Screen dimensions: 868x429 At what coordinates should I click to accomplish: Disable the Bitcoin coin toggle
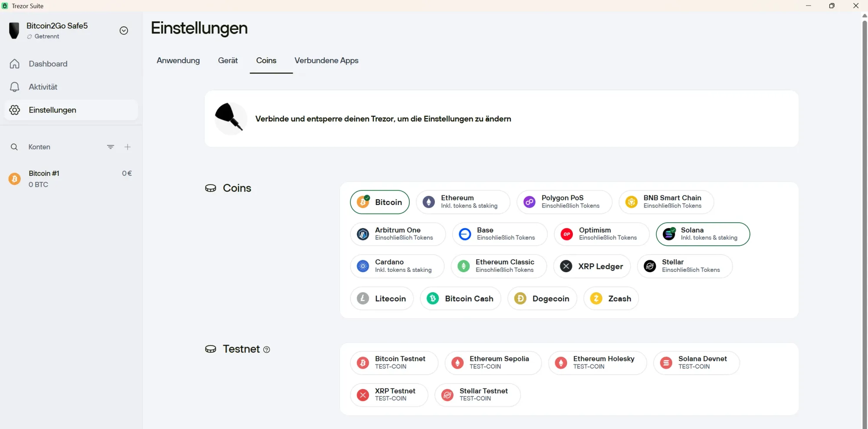(380, 202)
